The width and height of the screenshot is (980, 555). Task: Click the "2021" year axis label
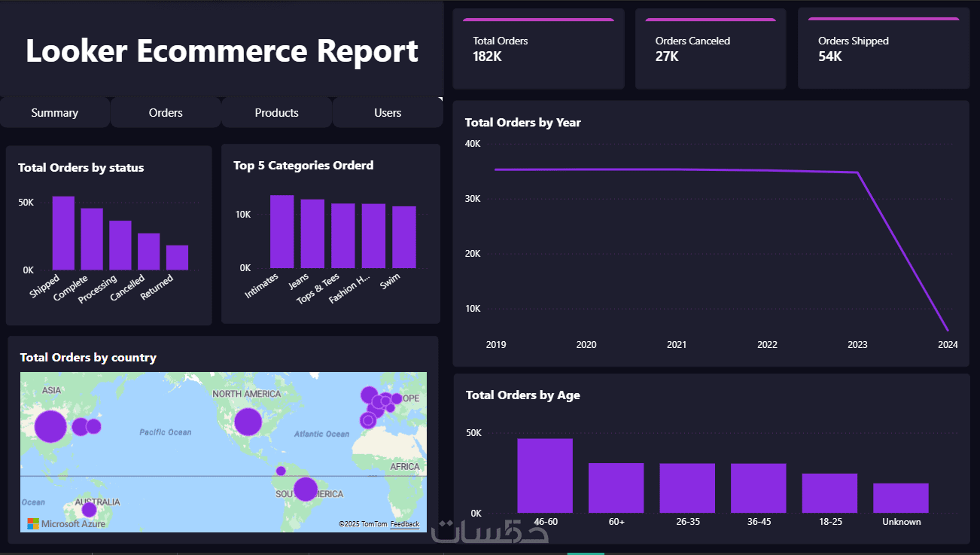pyautogui.click(x=677, y=345)
